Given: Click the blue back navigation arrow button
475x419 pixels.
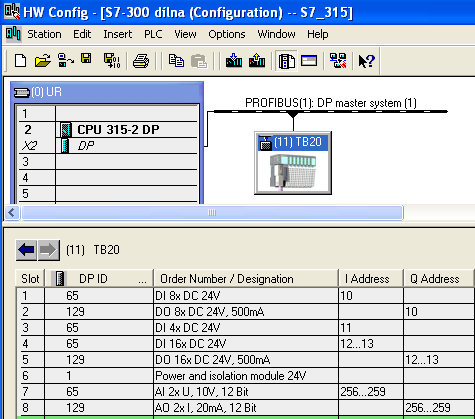Looking at the screenshot, I should click(27, 250).
